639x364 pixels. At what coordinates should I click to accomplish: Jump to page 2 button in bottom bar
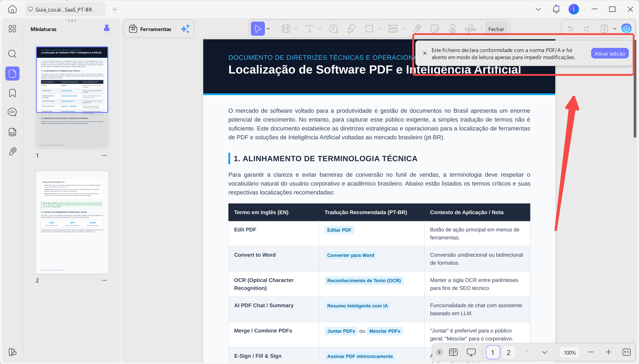[509, 352]
